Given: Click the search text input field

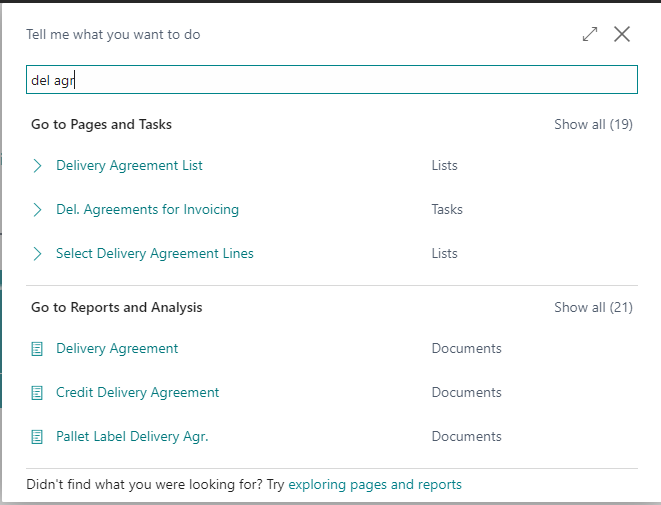Looking at the screenshot, I should coord(330,80).
